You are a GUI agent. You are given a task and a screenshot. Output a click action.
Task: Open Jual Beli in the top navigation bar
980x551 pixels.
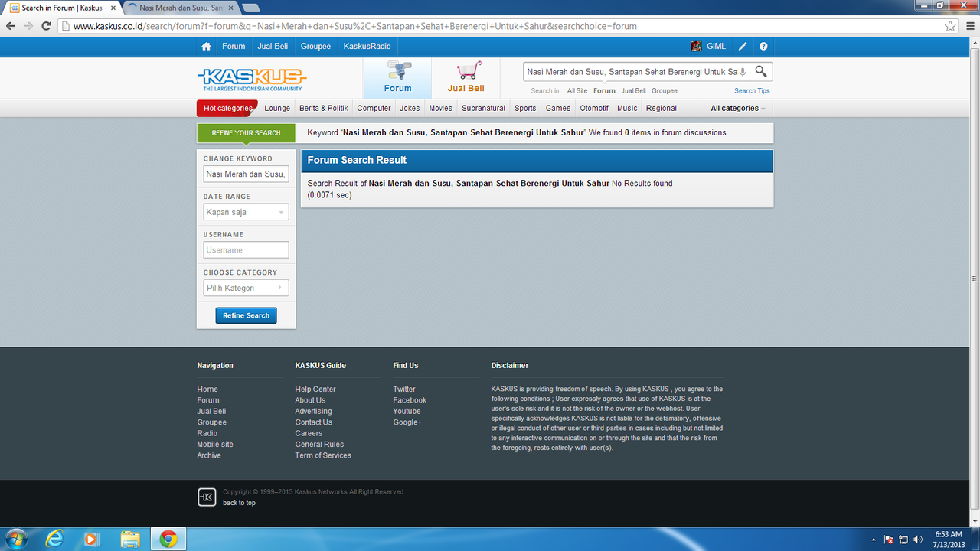tap(273, 47)
